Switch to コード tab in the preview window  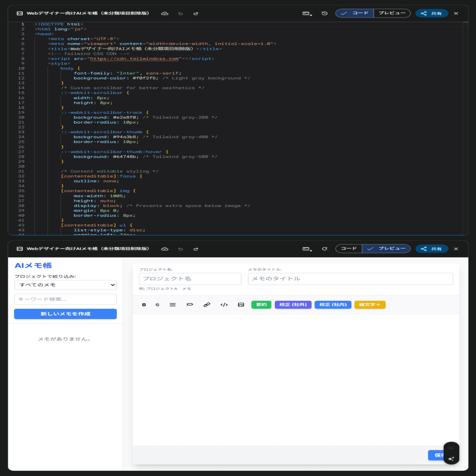[x=349, y=248]
